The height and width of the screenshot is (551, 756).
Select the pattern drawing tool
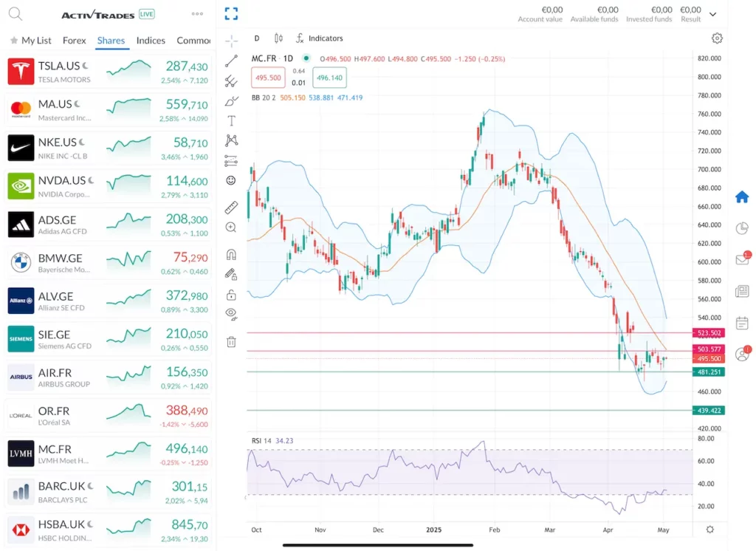tap(231, 140)
